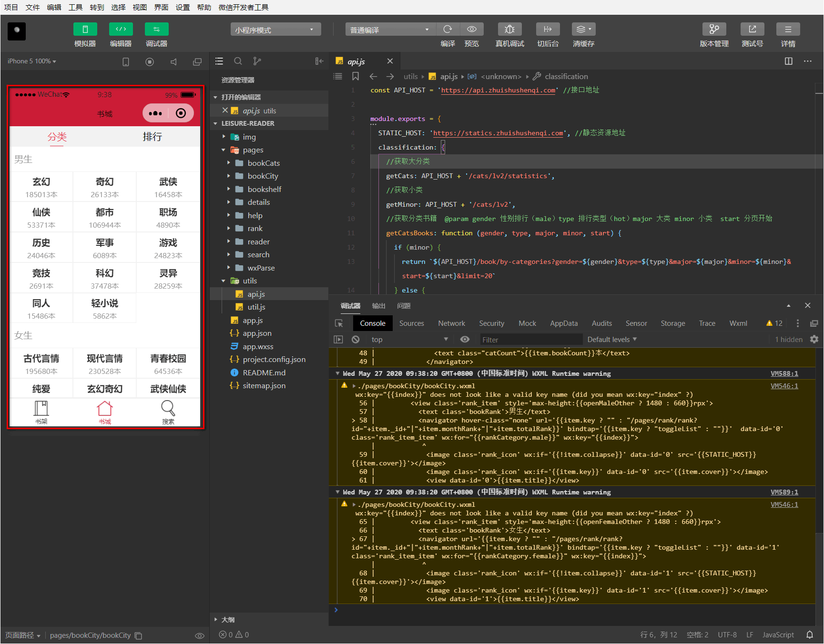The height and width of the screenshot is (644, 824).
Task: Click the simulator record button icon
Action: 150,62
